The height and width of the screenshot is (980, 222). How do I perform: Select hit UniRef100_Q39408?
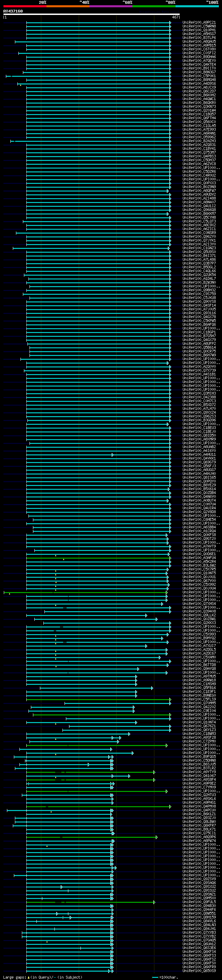coord(199,612)
